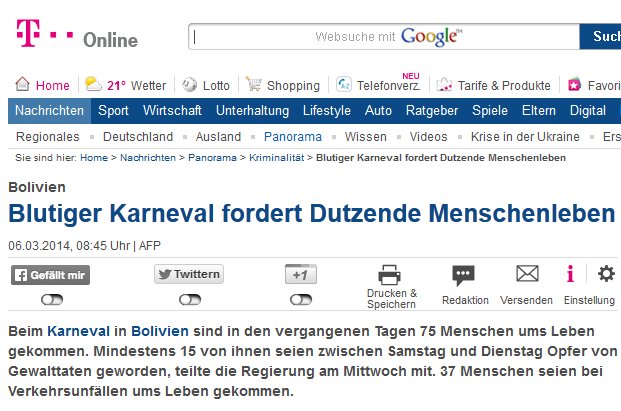Click the Karneval link in article intro
The image size is (621, 411).
[x=78, y=331]
